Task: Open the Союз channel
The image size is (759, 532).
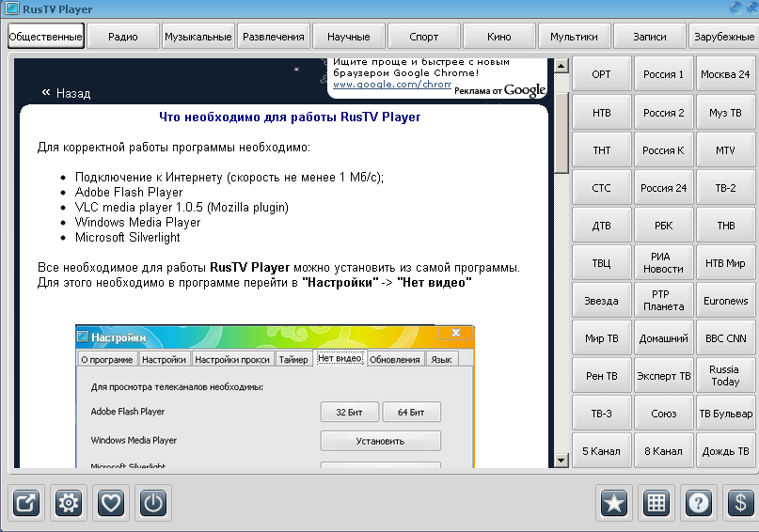Action: [x=664, y=414]
